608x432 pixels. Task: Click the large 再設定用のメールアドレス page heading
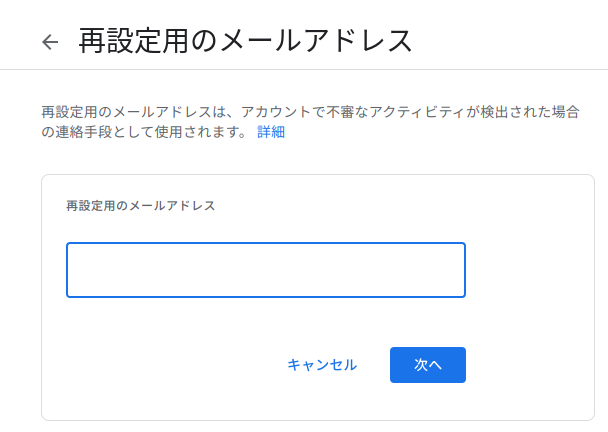[x=246, y=41]
